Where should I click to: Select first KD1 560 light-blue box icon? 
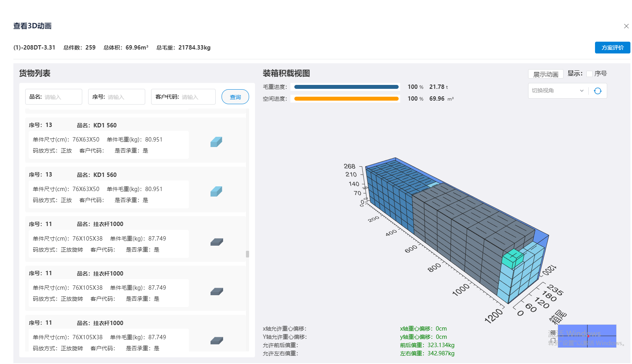click(216, 142)
